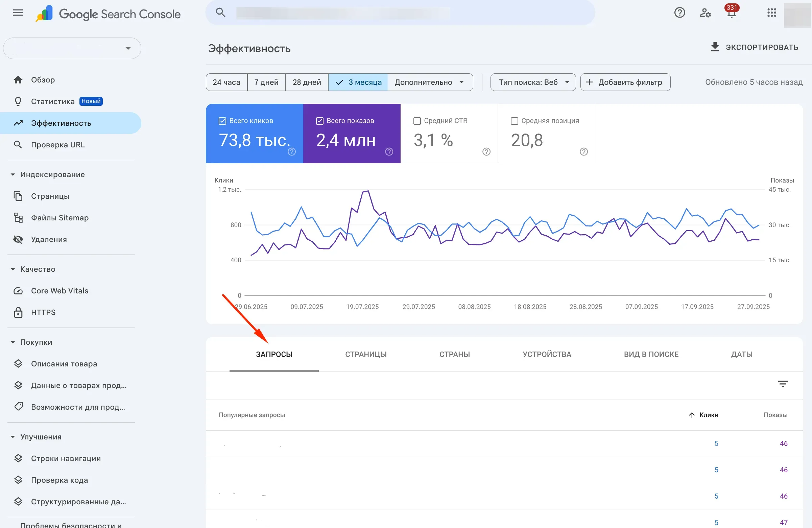
Task: Open the Дополнительно date dropdown
Action: tap(430, 82)
